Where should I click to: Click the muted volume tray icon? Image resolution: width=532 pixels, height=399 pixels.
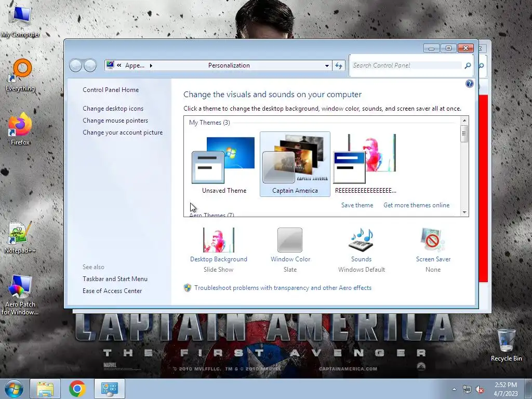(x=480, y=390)
